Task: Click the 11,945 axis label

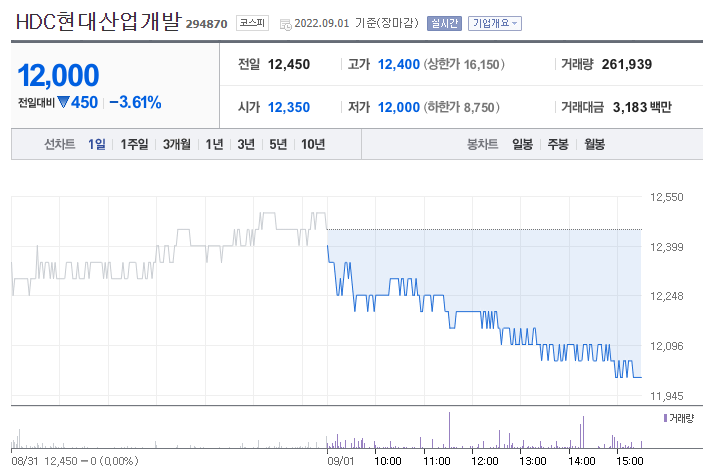Action: coord(667,396)
